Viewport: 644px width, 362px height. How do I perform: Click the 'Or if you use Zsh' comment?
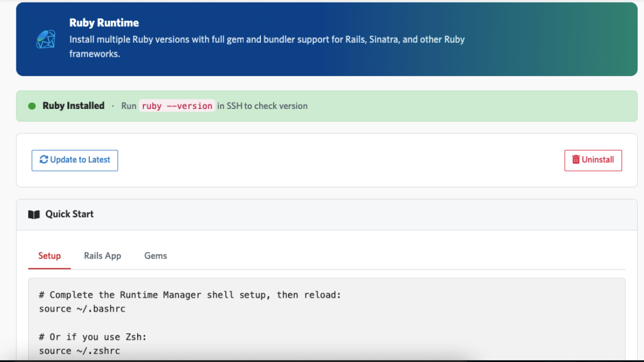93,337
